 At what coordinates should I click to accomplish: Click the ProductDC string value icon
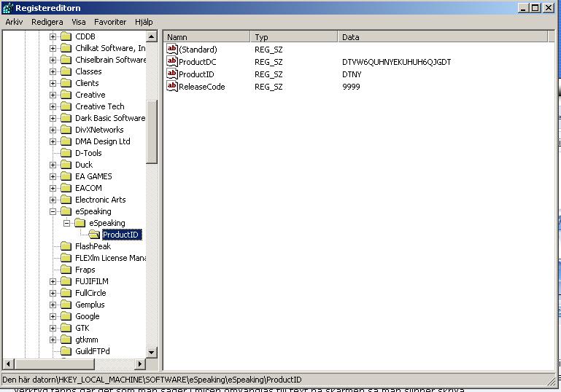click(172, 61)
